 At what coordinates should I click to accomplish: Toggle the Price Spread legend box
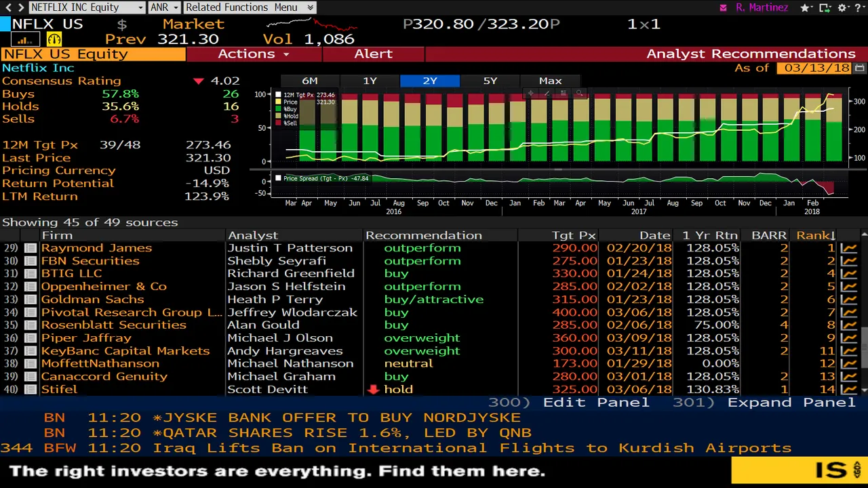click(279, 178)
